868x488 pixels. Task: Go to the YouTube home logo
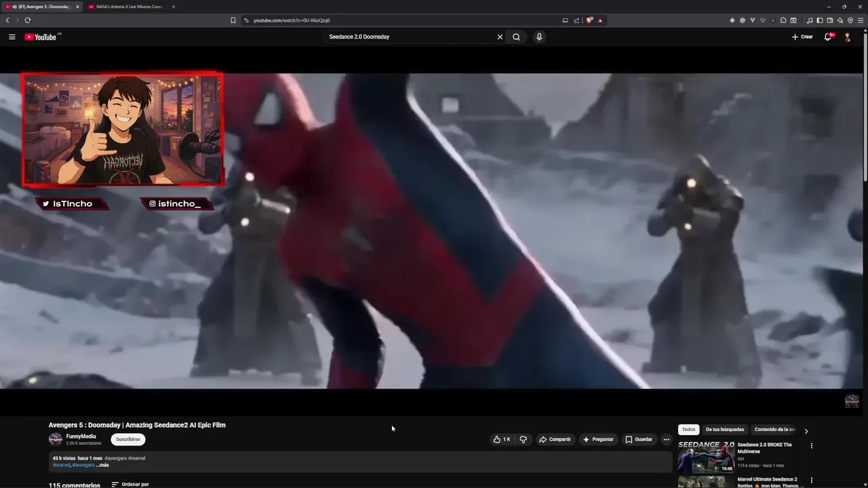click(41, 37)
